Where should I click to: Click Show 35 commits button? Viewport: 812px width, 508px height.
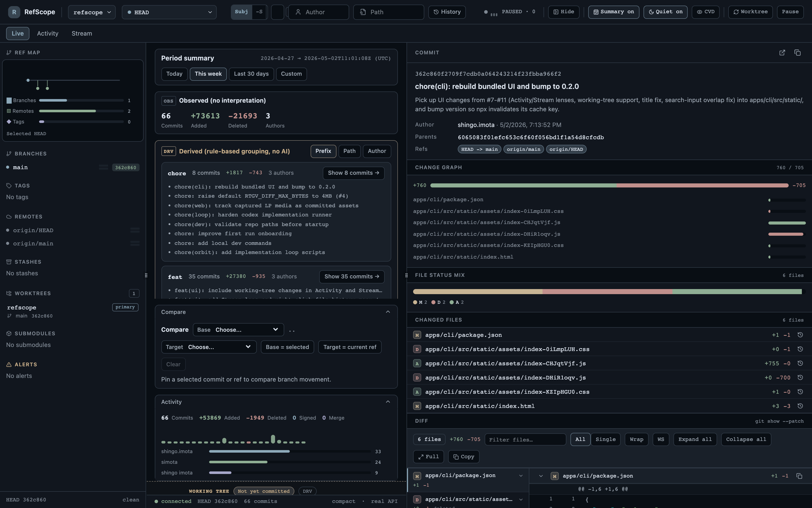352,277
